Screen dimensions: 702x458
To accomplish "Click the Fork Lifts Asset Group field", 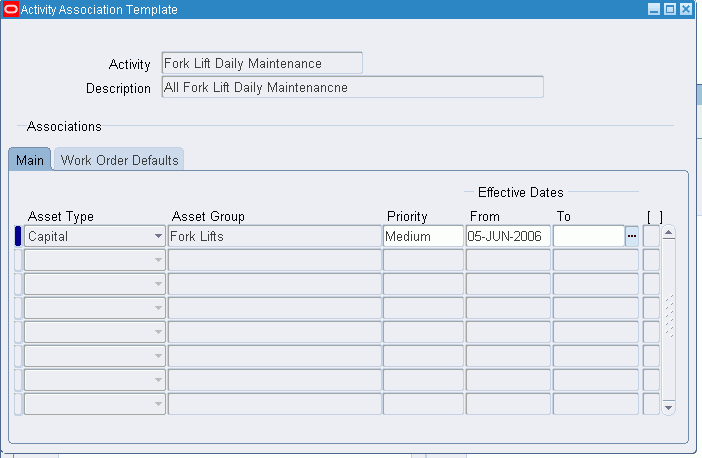I will click(275, 236).
